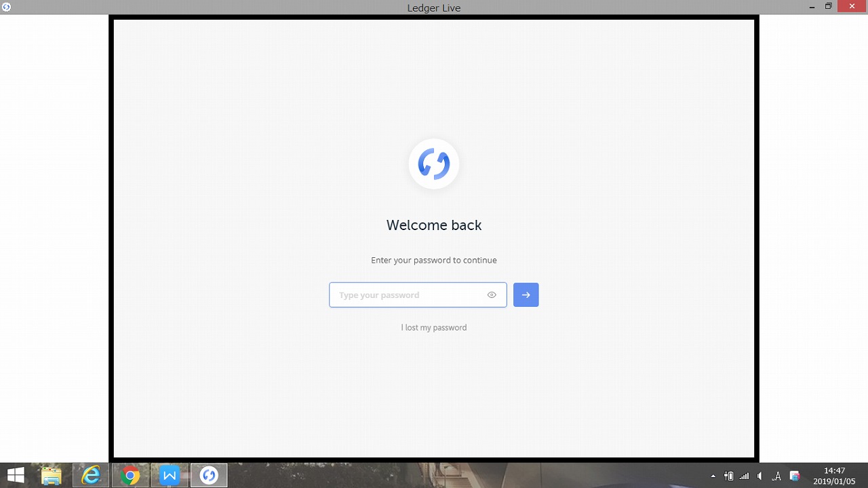Image resolution: width=868 pixels, height=488 pixels.
Task: Click the Ledger Live taskbar button
Action: [209, 476]
